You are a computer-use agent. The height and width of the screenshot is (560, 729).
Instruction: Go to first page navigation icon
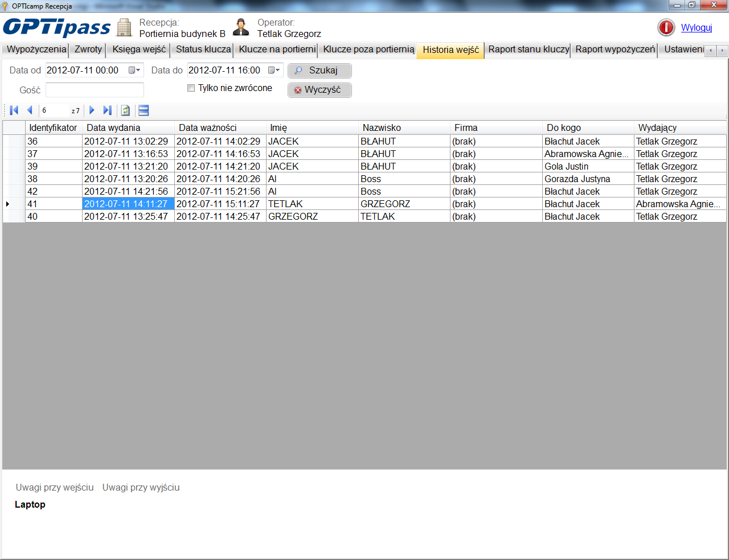(14, 110)
